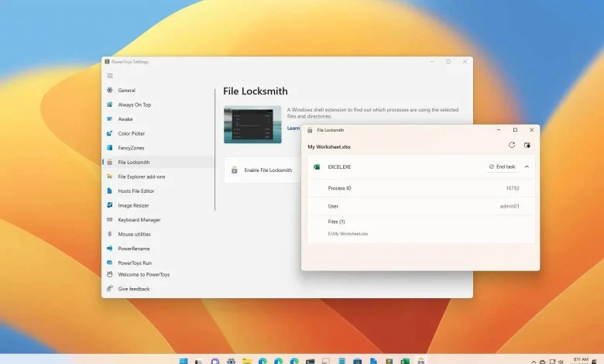604x364 pixels.
Task: Select the user value admin01
Action: click(510, 206)
